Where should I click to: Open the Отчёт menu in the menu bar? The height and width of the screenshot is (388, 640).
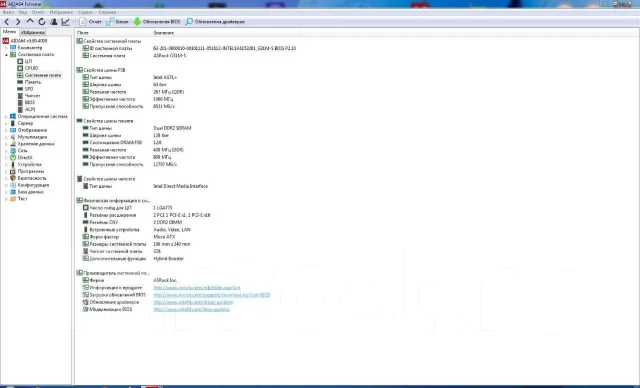click(x=38, y=12)
